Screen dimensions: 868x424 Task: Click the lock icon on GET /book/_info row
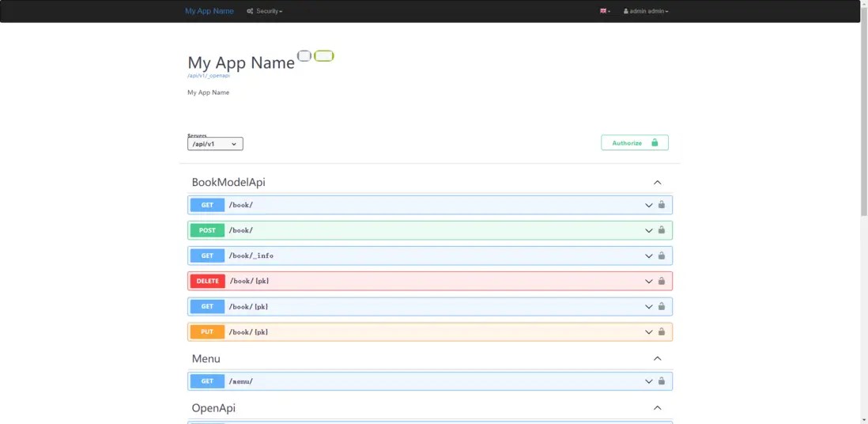point(662,256)
